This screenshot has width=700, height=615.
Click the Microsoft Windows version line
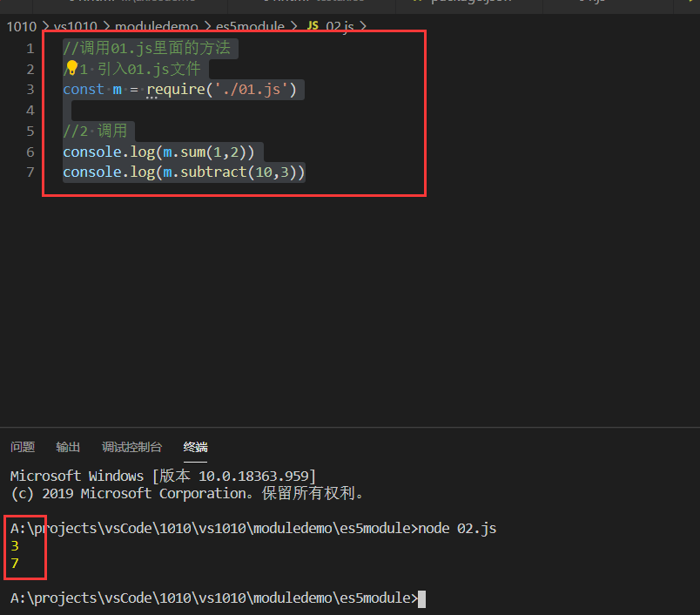point(163,476)
